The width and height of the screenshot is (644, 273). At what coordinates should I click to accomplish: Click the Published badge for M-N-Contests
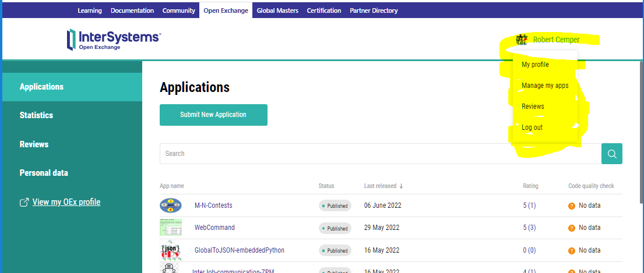click(x=335, y=206)
